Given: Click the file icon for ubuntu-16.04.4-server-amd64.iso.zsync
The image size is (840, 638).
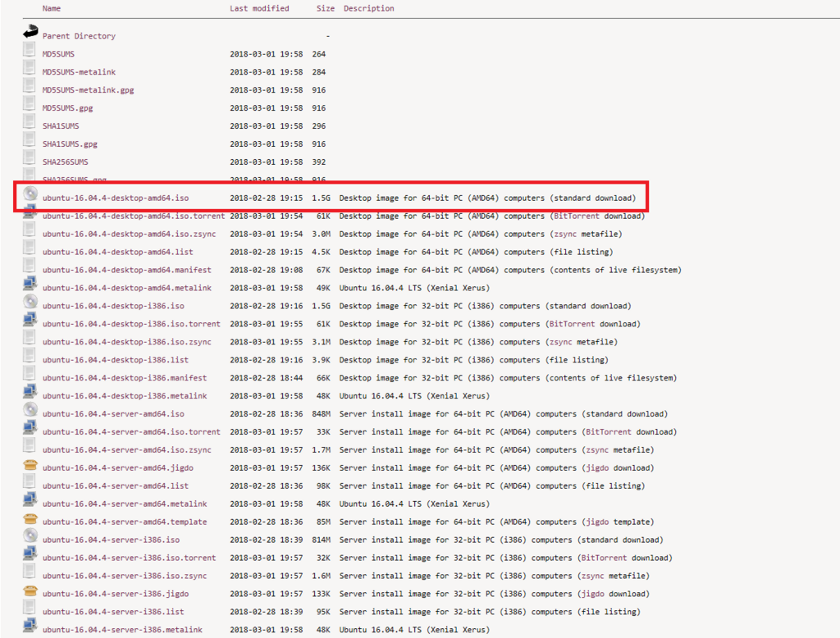Looking at the screenshot, I should 30,445.
